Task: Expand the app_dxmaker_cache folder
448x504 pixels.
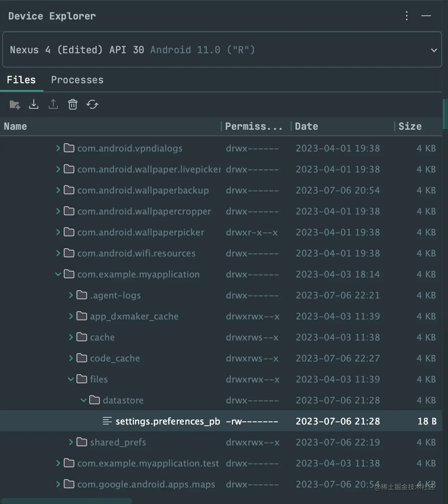Action: point(71,316)
